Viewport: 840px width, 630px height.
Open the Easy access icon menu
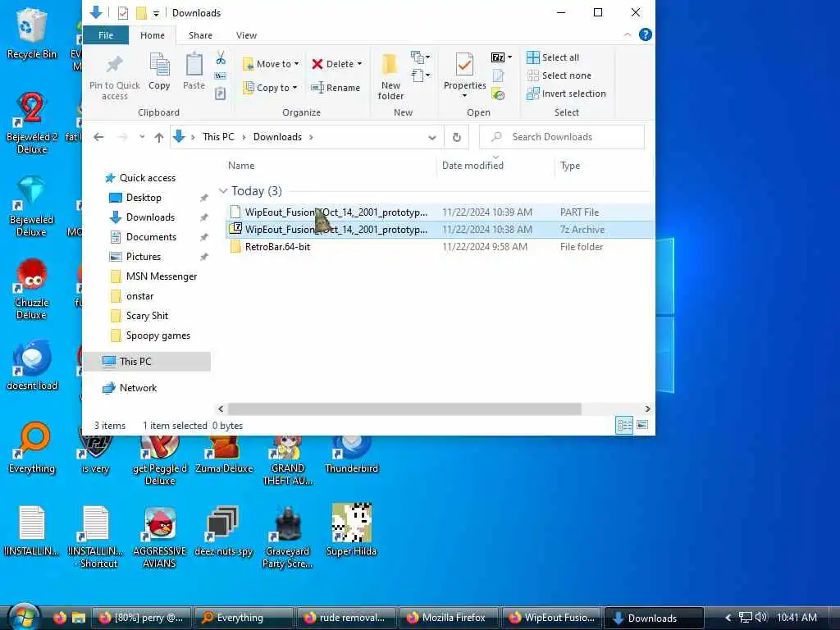click(x=421, y=75)
